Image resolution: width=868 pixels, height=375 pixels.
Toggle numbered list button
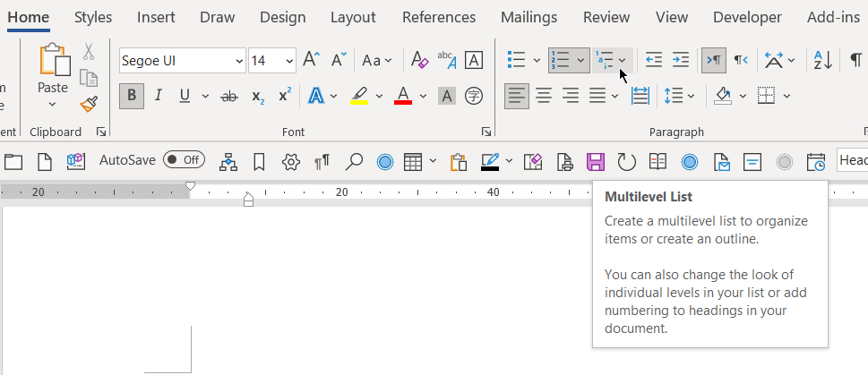(562, 60)
